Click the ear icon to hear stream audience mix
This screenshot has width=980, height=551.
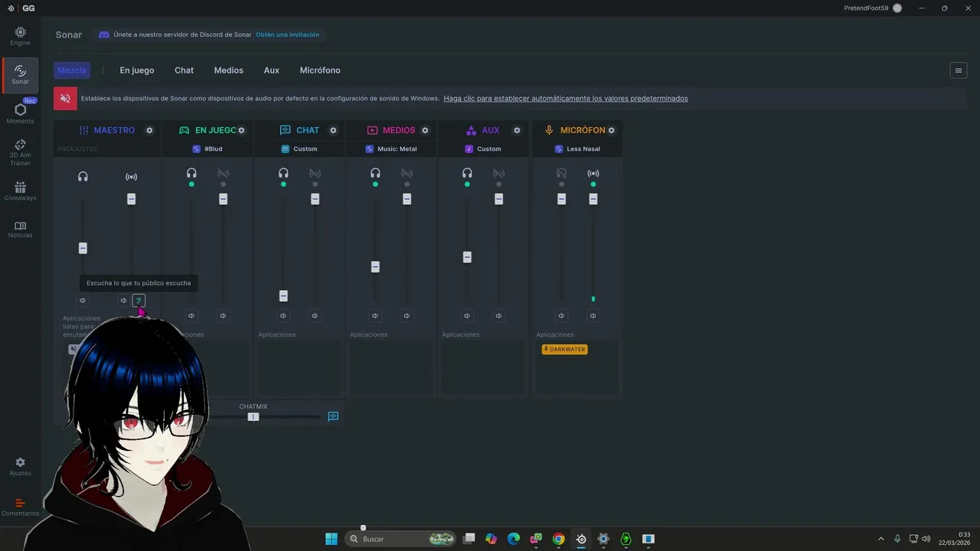point(139,300)
